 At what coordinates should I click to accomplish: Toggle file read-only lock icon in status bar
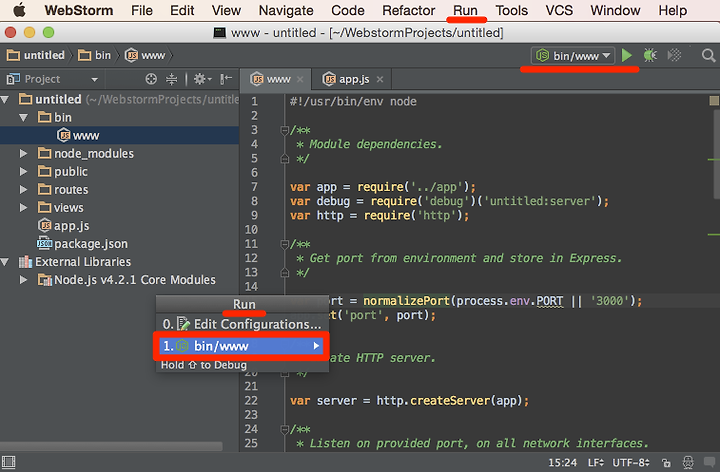pos(666,463)
